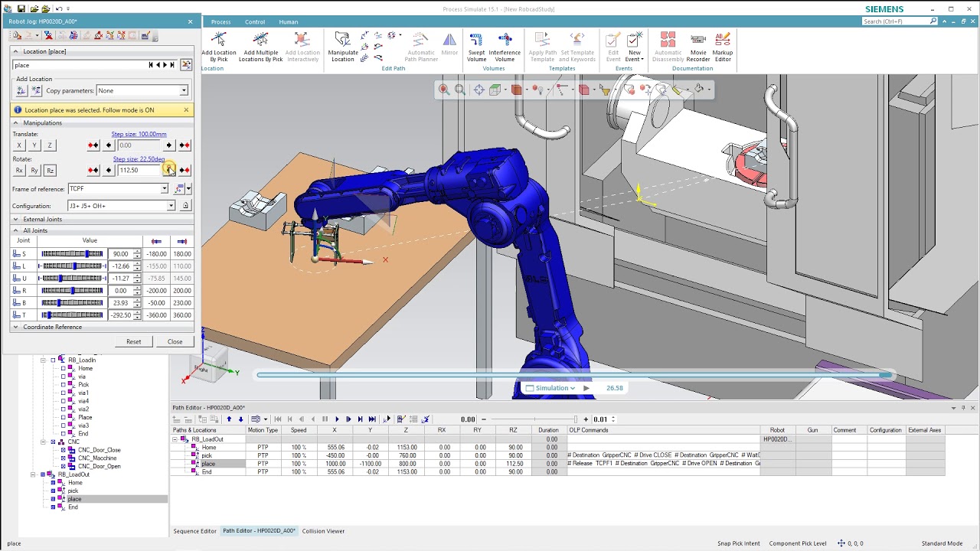
Task: Jump to last location arrow in Robot Jog
Action: (x=173, y=65)
